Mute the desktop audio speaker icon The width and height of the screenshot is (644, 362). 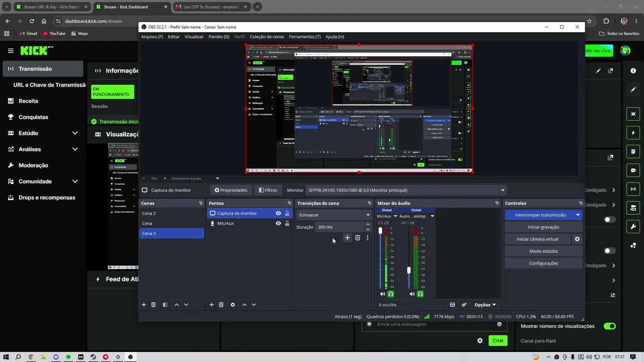coord(412,294)
